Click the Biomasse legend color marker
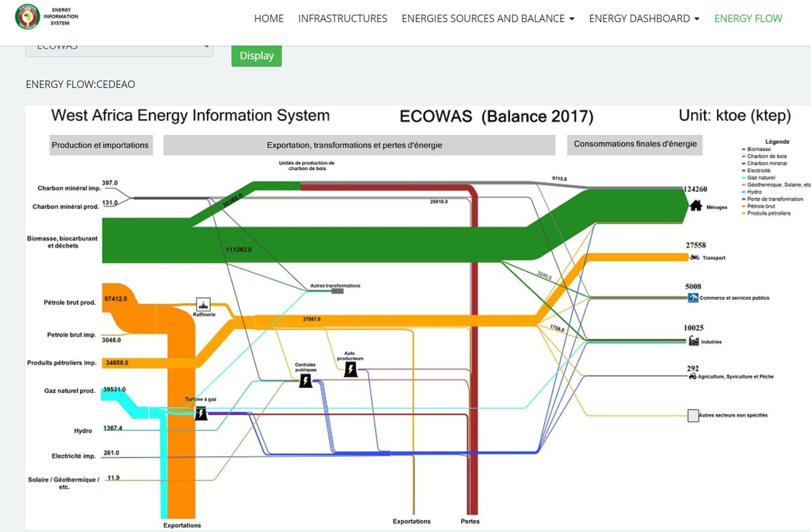Screen dimensions: 811x532 (743, 149)
